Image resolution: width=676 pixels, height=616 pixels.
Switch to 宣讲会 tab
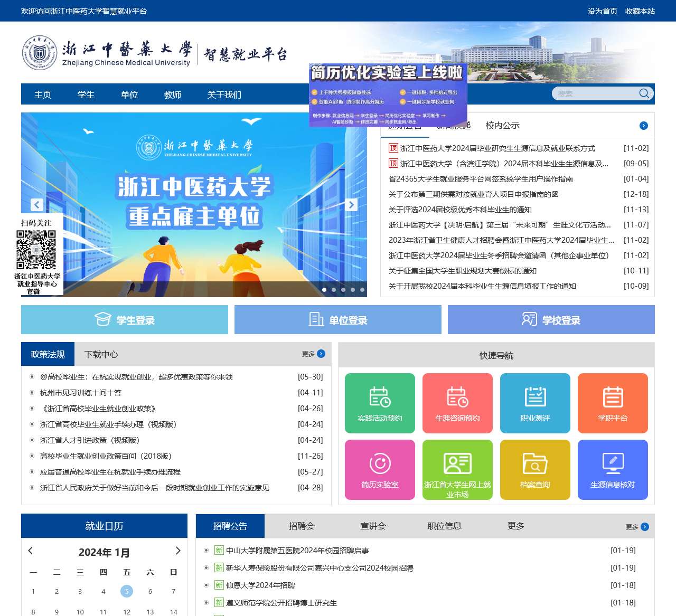(373, 526)
